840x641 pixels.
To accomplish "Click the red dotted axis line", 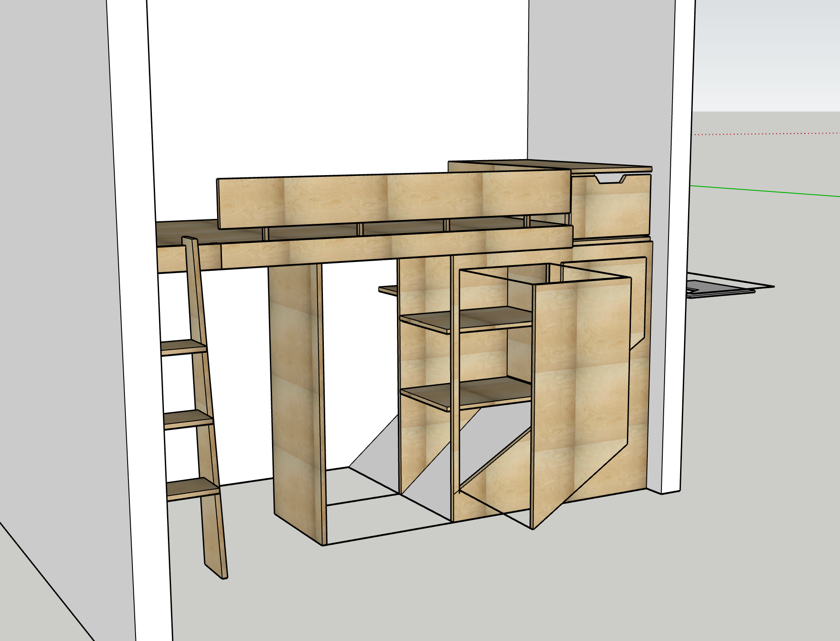I will 766,133.
